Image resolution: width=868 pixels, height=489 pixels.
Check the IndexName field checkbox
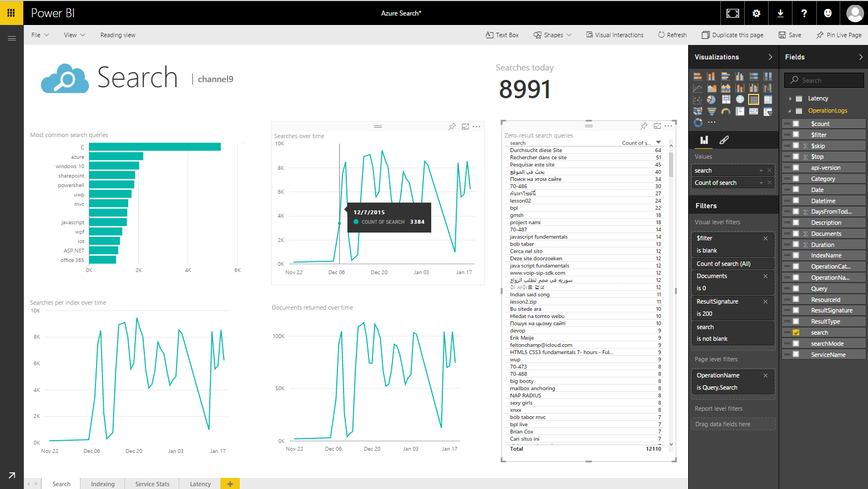(796, 255)
